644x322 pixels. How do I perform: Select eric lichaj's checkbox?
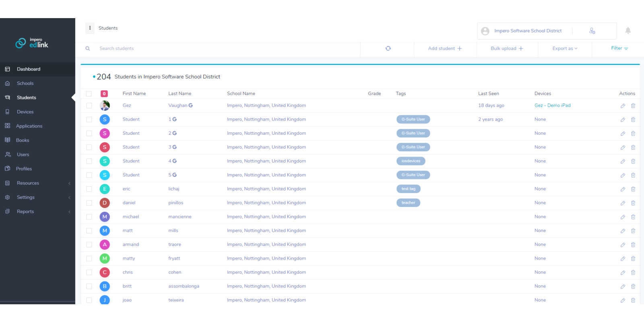point(89,189)
